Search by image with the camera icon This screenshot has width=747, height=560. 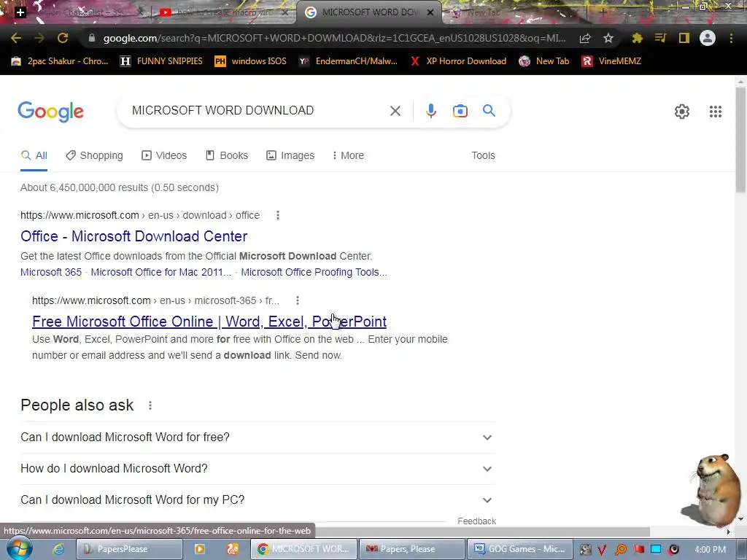click(460, 111)
